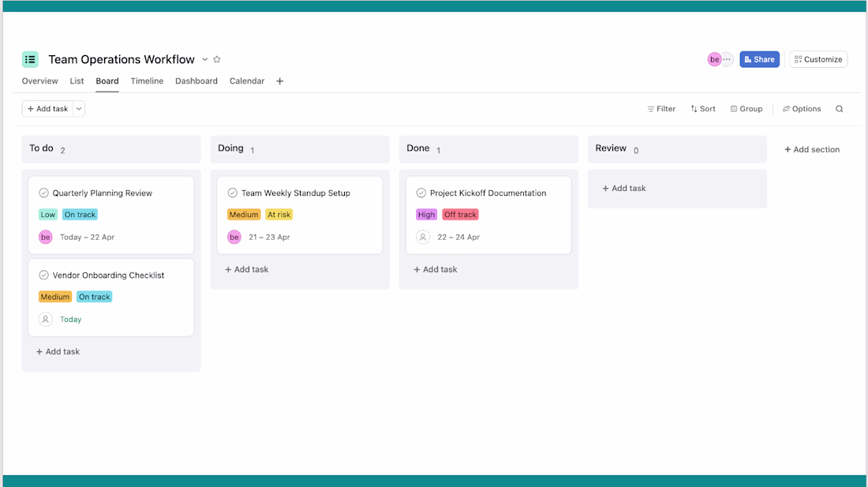
Task: Switch to the Timeline tab
Action: [147, 81]
